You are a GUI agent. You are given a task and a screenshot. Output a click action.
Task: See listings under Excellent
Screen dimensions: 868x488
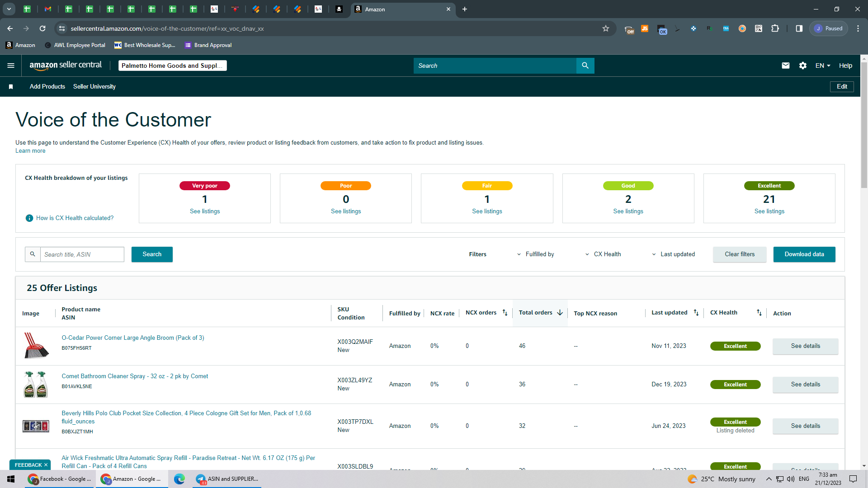(x=769, y=211)
